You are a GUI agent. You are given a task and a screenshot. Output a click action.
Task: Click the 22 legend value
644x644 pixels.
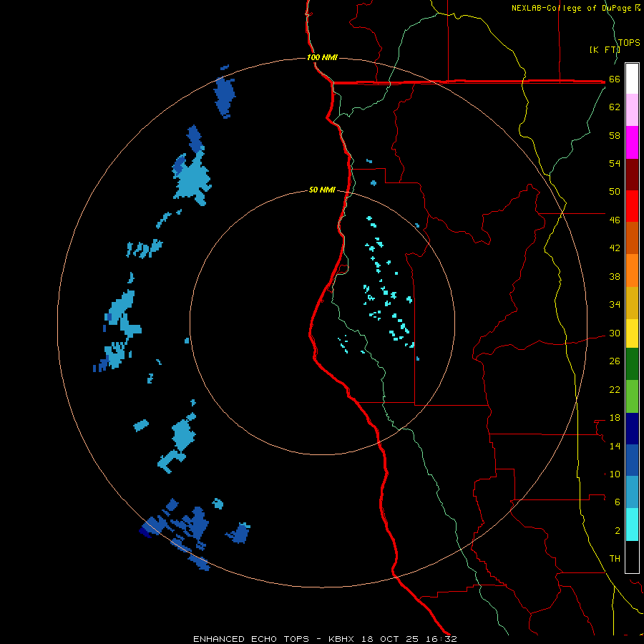coord(615,389)
